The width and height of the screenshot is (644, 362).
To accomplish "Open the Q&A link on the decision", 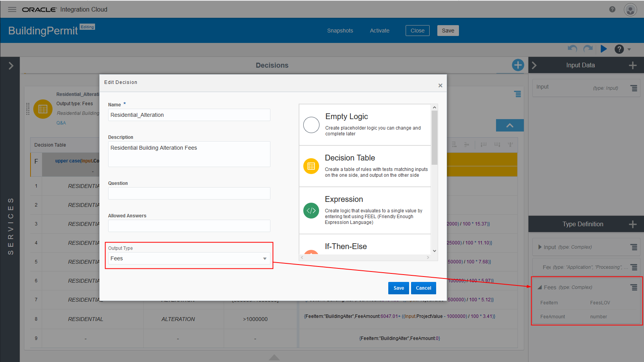I will pos(61,123).
